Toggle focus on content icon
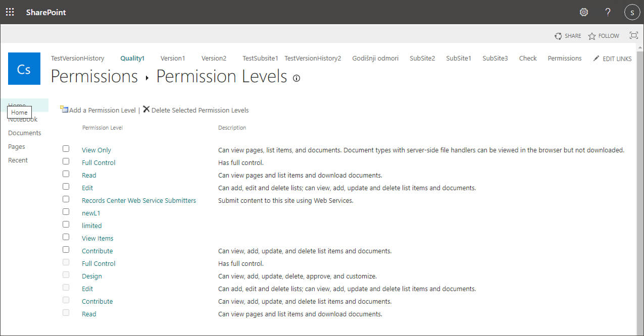644x336 pixels. pos(634,35)
